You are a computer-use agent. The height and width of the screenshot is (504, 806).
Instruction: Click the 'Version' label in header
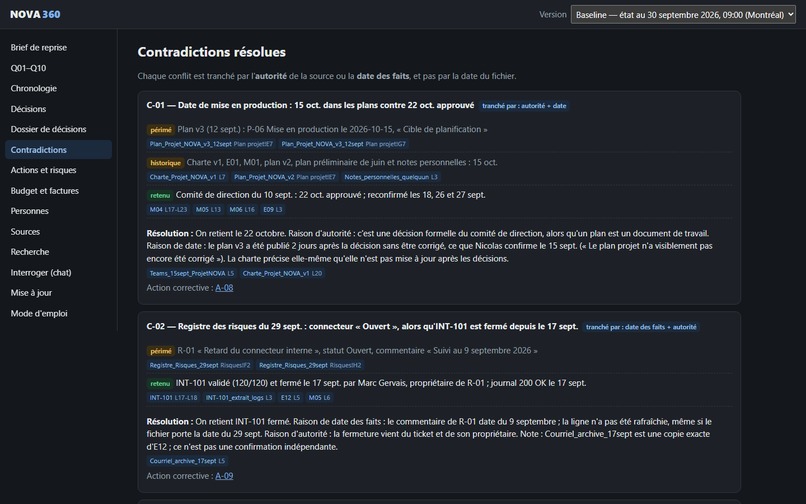tap(553, 14)
